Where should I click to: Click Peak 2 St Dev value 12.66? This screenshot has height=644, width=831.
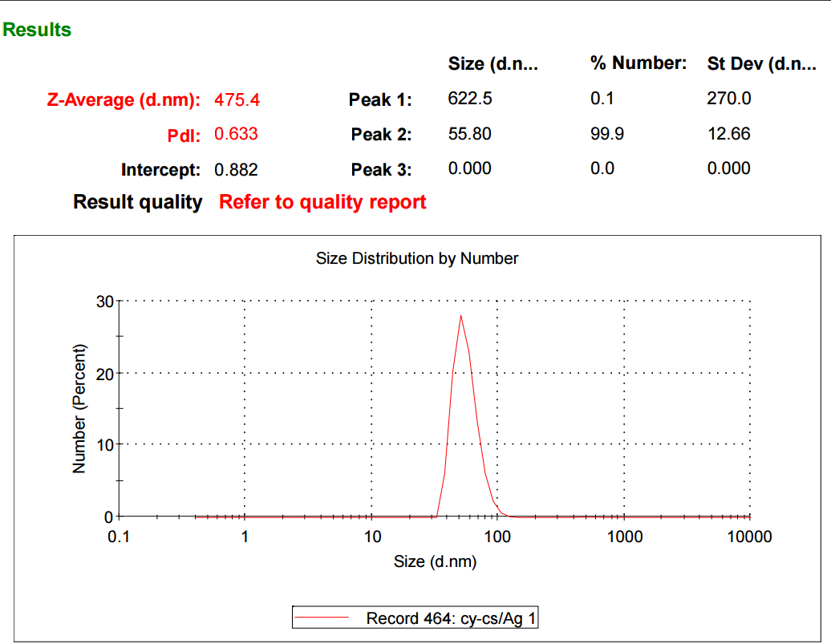pos(728,134)
